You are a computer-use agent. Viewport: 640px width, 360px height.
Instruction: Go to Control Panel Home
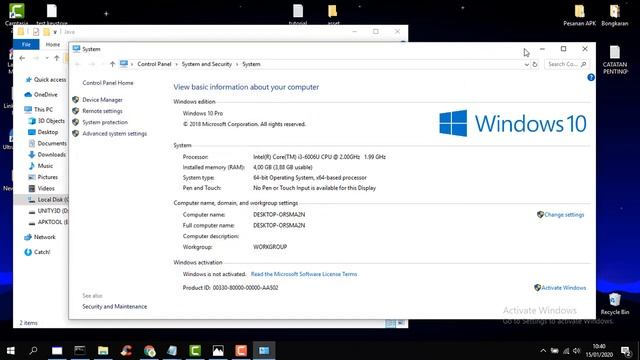pos(108,83)
